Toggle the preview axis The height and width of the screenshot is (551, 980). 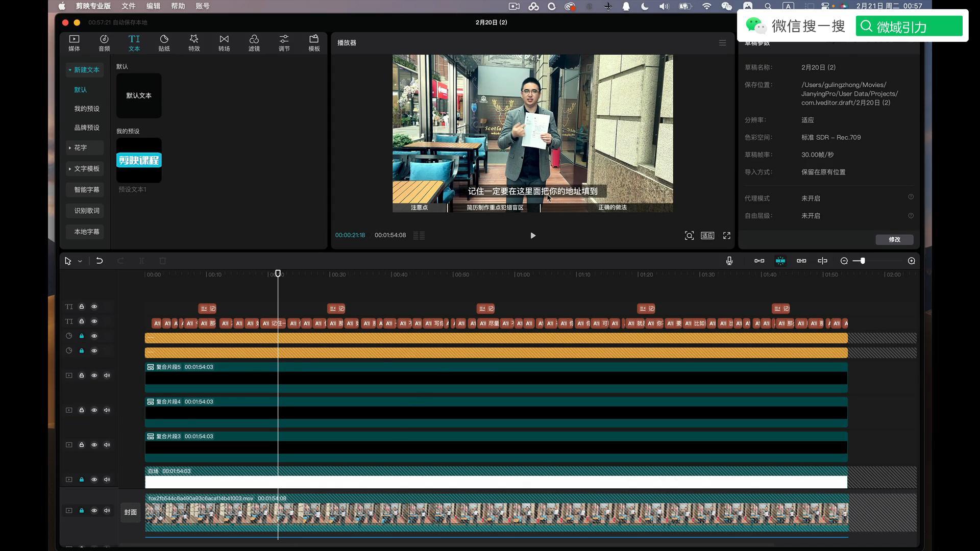click(x=822, y=261)
